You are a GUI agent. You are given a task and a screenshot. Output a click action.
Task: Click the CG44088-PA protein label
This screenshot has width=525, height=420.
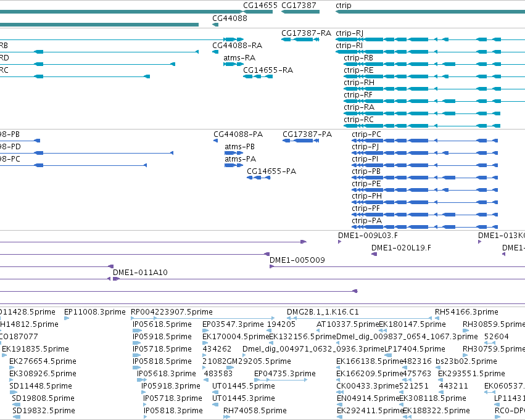click(238, 134)
